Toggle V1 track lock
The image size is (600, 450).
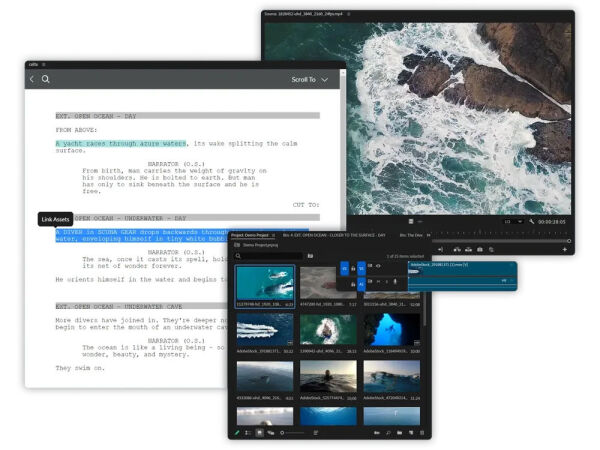point(353,269)
